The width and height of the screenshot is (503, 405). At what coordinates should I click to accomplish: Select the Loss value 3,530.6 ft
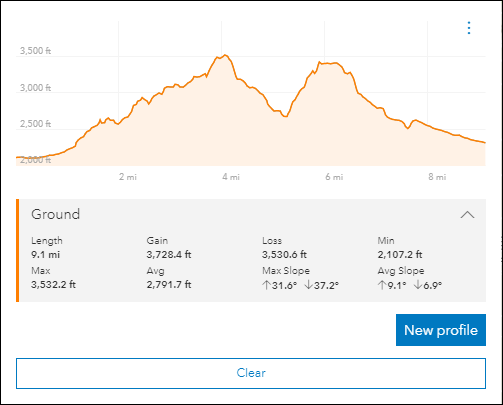coord(284,255)
